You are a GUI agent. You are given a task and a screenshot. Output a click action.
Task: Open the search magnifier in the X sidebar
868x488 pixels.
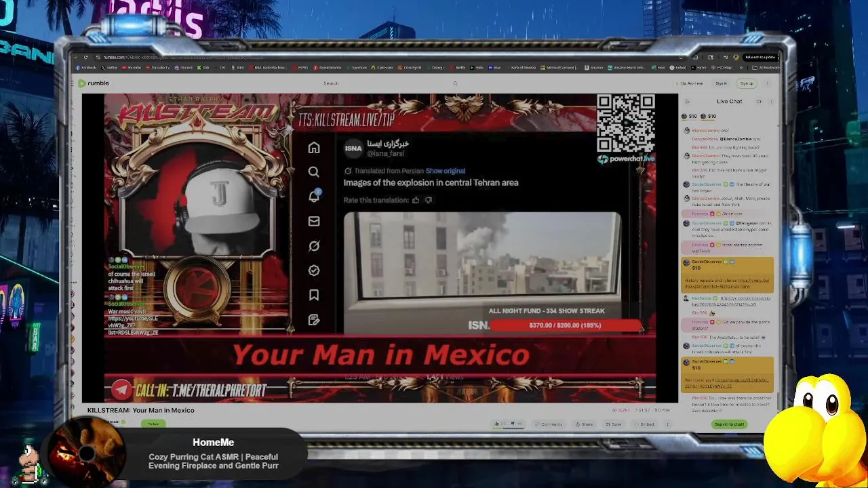[314, 172]
